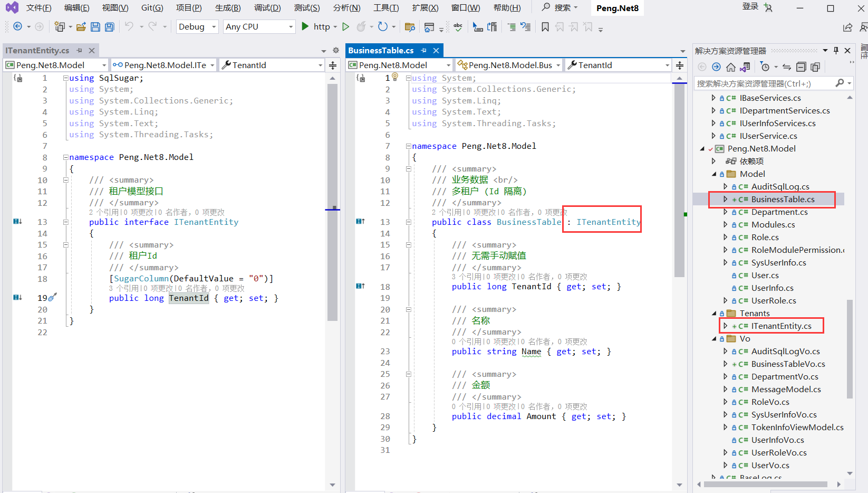Click the screwdriver quick action on line 19

pos(52,297)
